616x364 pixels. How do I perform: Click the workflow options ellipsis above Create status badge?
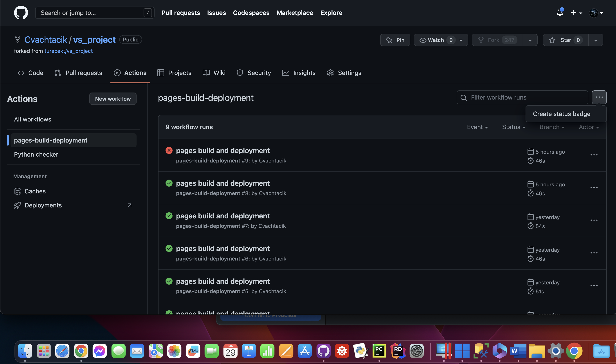[x=599, y=97]
